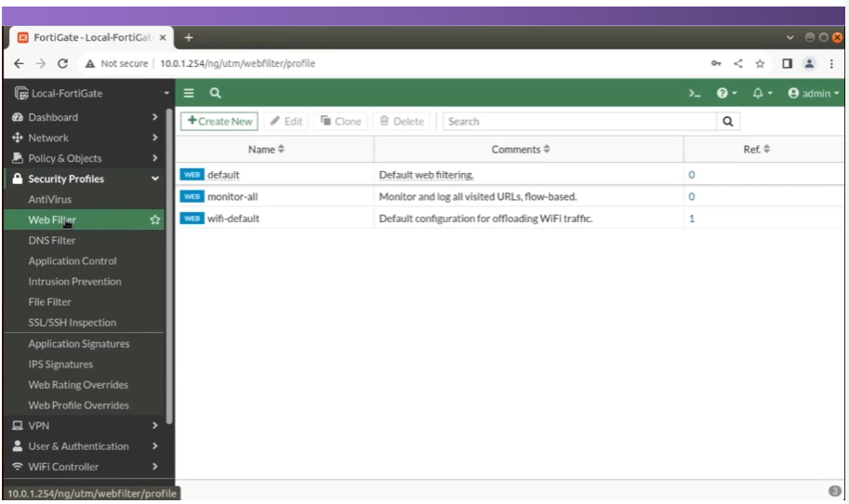
Task: Select the monitor-all profile row
Action: 510,196
